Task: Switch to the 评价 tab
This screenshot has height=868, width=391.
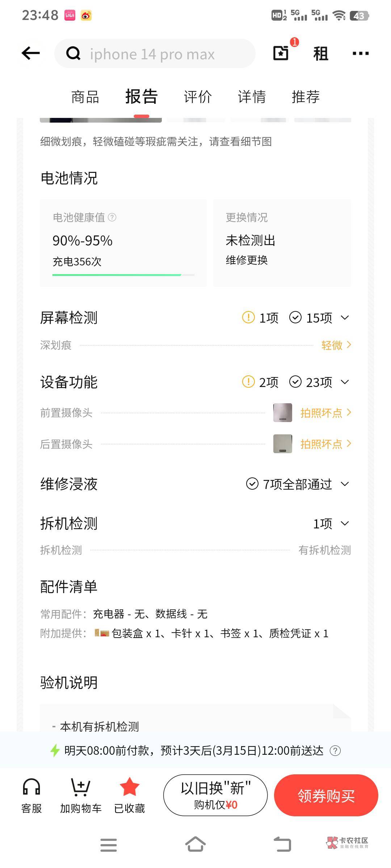Action: tap(198, 97)
